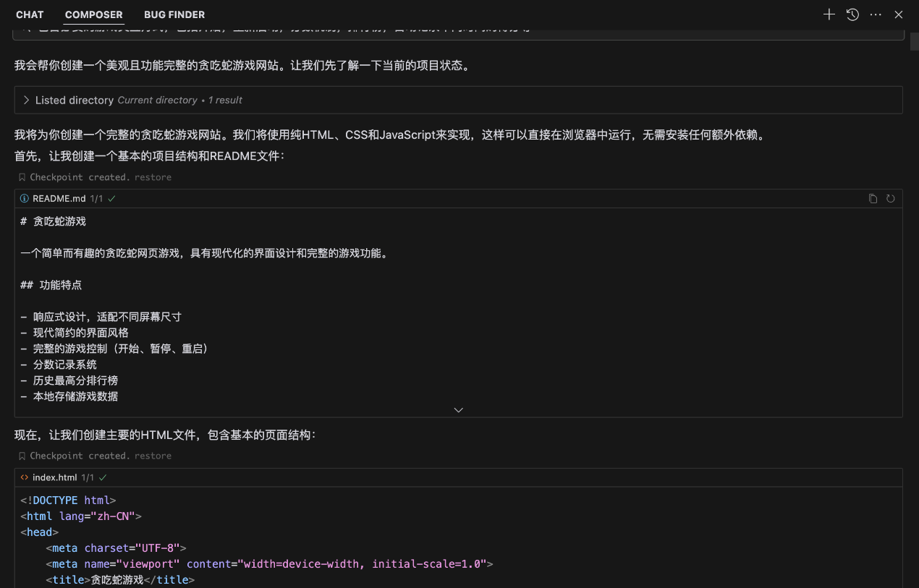The width and height of the screenshot is (919, 588).
Task: Click restore on the checkpoint above index.html
Action: [153, 456]
